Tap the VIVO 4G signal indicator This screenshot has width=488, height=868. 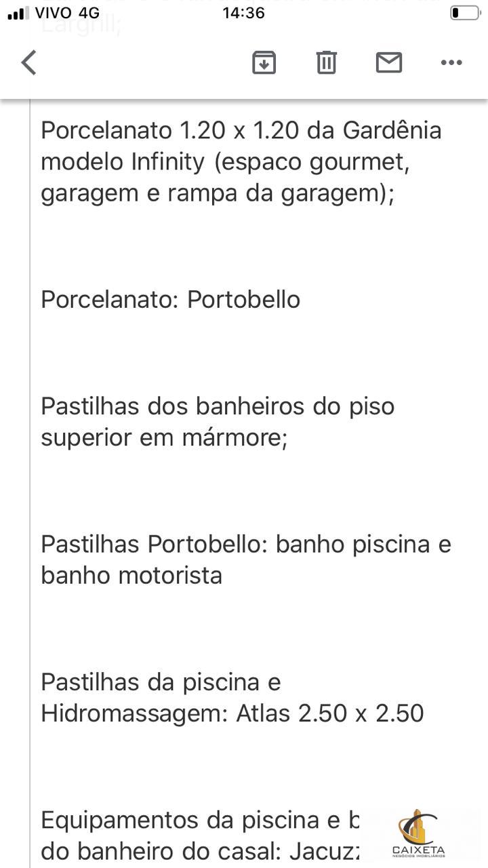(54, 13)
